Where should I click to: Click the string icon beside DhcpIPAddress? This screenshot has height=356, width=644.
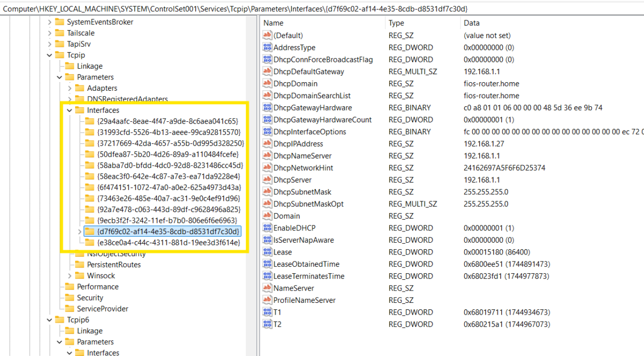point(267,143)
